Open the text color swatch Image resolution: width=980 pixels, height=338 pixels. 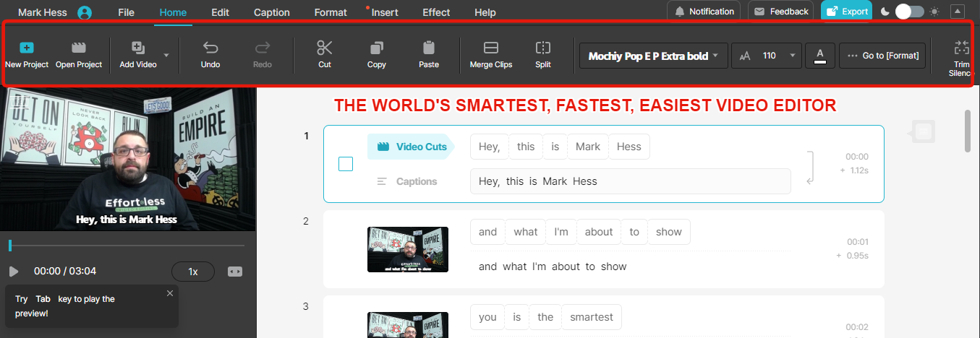(x=819, y=56)
